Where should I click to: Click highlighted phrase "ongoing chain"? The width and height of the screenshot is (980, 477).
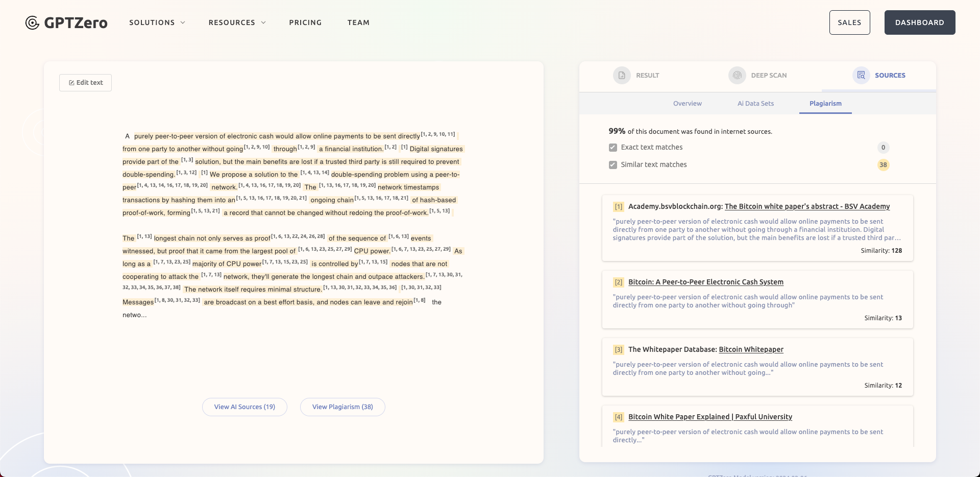tap(332, 200)
